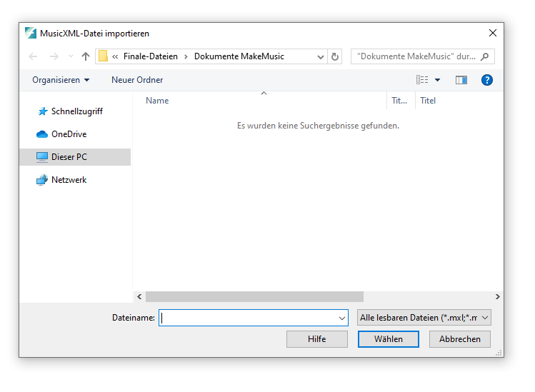Click the horizontal scrollbar right arrow
The height and width of the screenshot is (392, 535).
[x=497, y=297]
